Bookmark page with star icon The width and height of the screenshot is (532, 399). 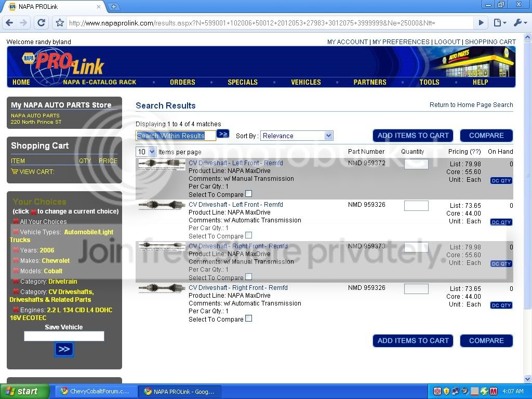(60, 23)
